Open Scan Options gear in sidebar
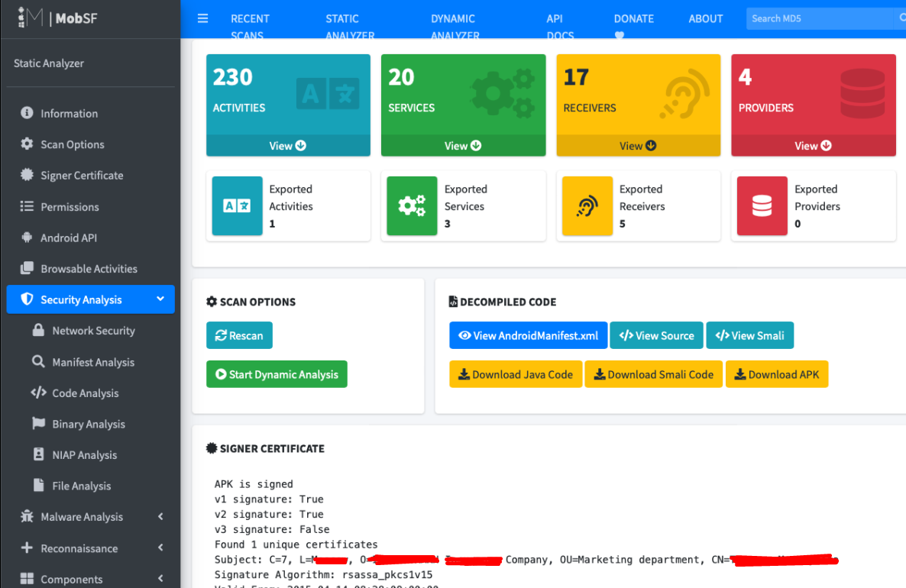This screenshot has height=588, width=906. 27,144
